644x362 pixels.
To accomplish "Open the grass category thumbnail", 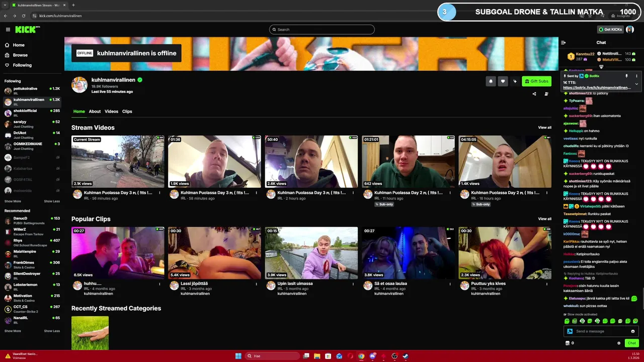I will 90,333.
